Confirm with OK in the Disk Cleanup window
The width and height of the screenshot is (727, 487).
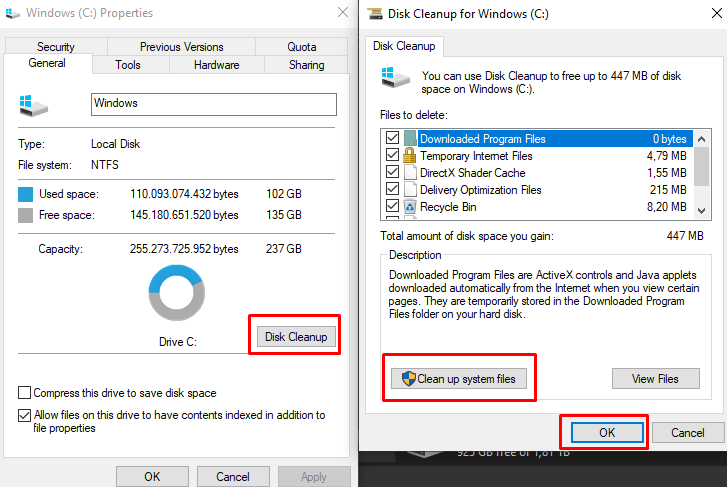(606, 432)
